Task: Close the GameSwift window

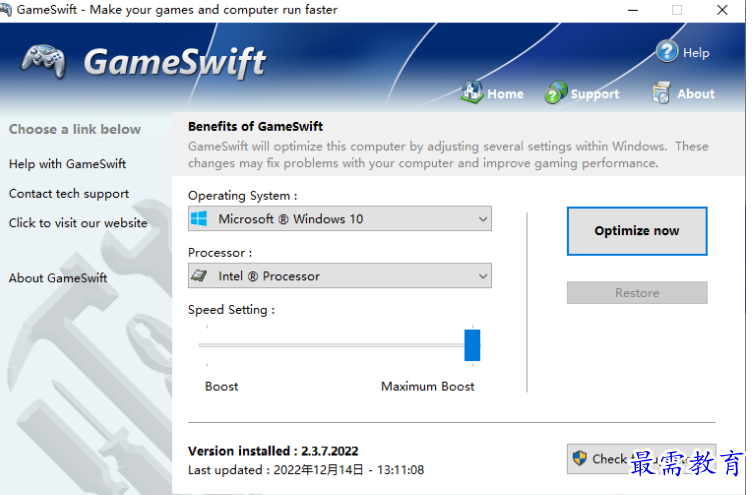Action: (x=722, y=10)
